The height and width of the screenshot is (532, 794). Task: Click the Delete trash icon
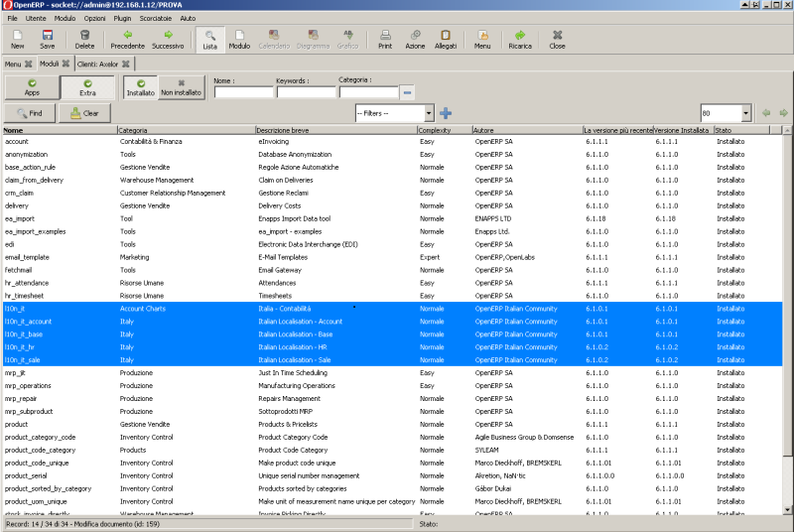(84, 40)
